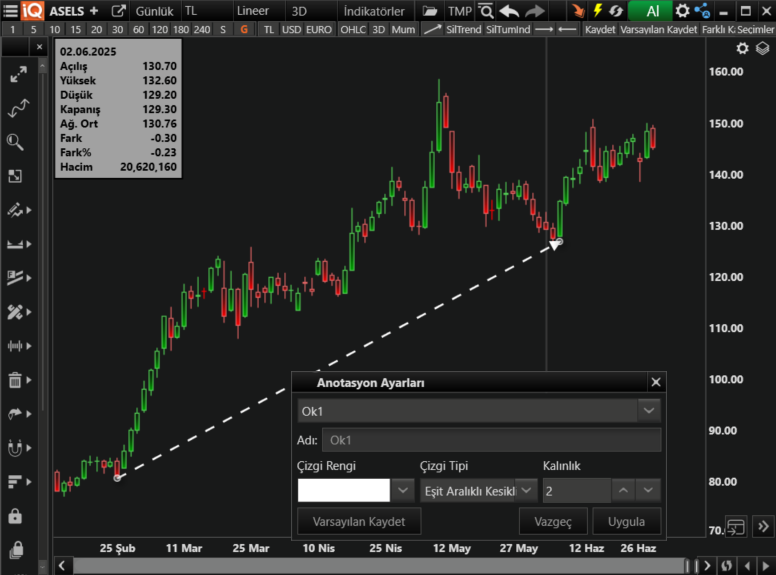Switch currency to USD
The width and height of the screenshot is (776, 575).
coord(291,30)
